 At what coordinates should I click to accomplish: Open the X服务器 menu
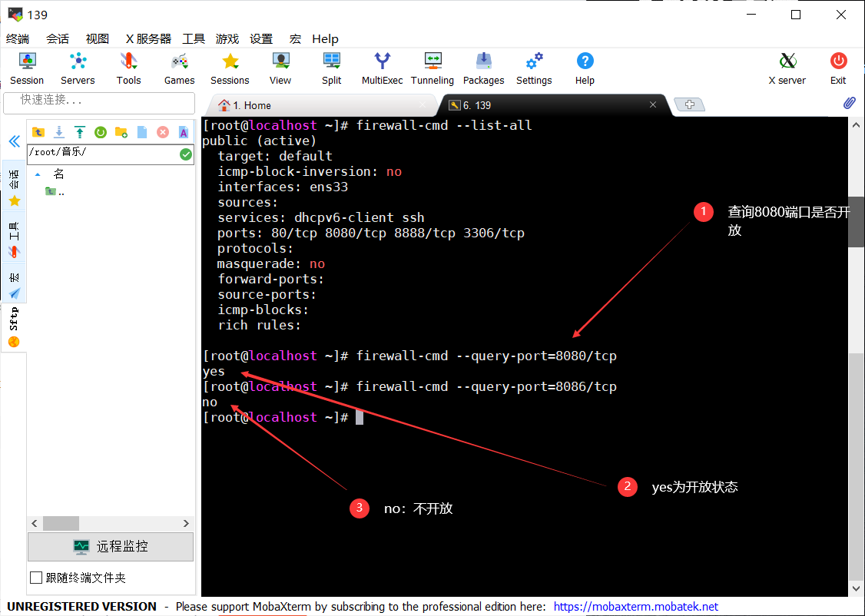click(148, 38)
